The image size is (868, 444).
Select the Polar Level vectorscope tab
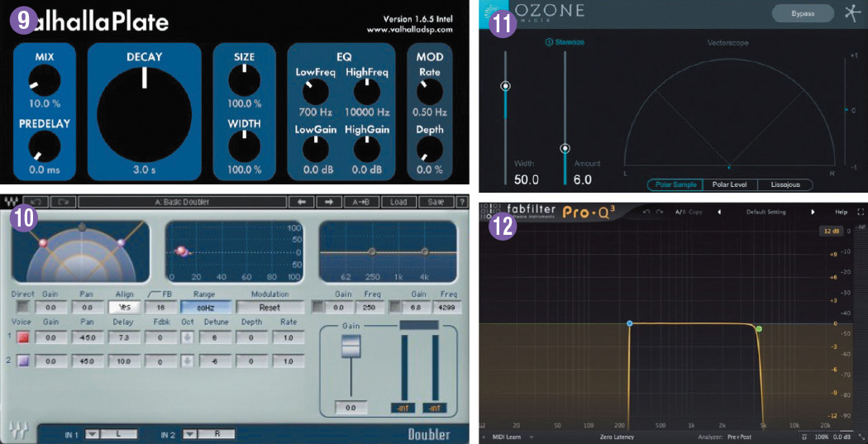click(730, 184)
